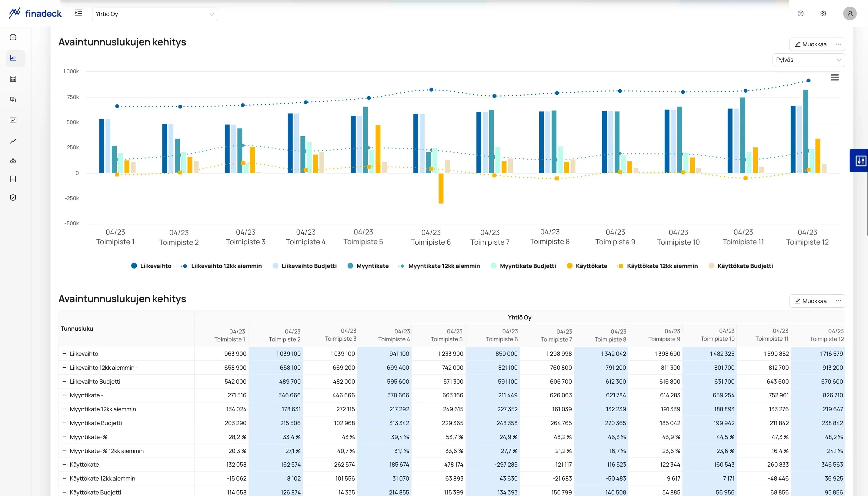This screenshot has width=868, height=496.
Task: Expand the Myyntikate-% table row
Action: click(x=64, y=437)
